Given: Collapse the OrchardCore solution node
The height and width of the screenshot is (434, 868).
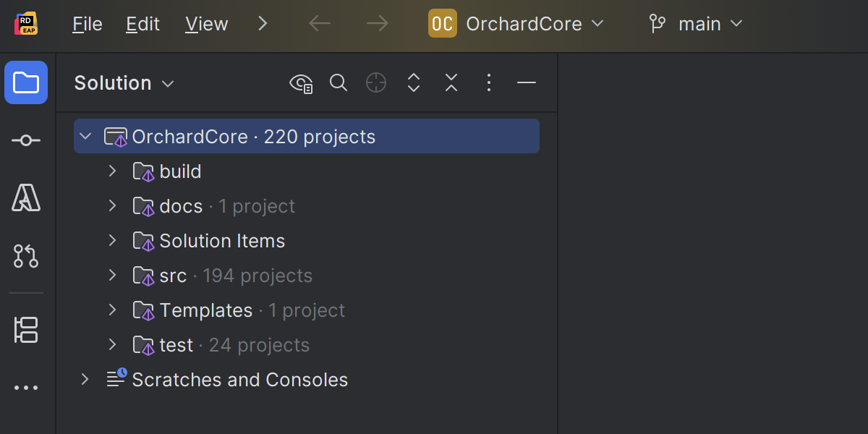Looking at the screenshot, I should pos(85,137).
